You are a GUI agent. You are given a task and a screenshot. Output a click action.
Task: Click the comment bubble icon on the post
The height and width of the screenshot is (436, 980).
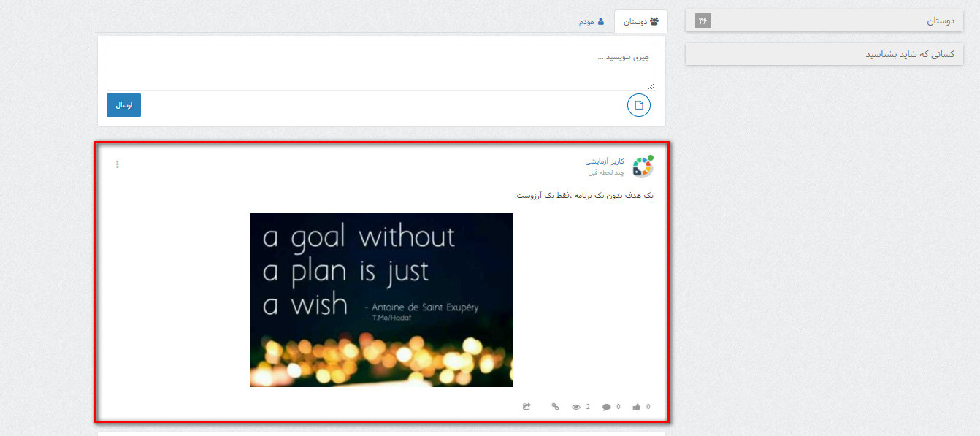tap(606, 408)
